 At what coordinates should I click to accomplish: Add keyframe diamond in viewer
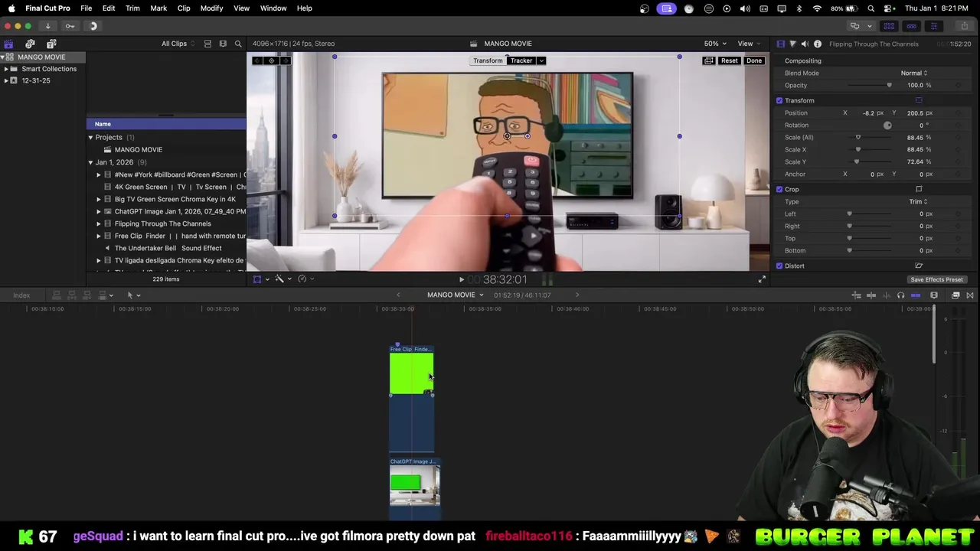(271, 60)
